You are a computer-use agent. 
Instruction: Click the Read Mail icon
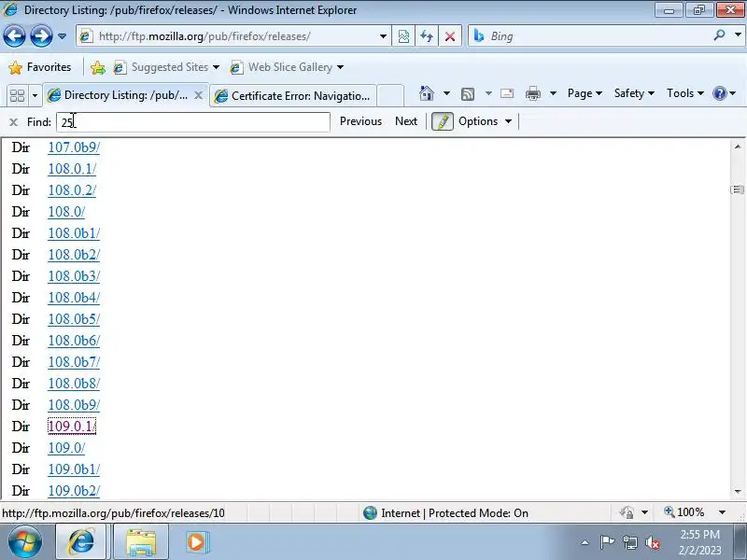(507, 94)
